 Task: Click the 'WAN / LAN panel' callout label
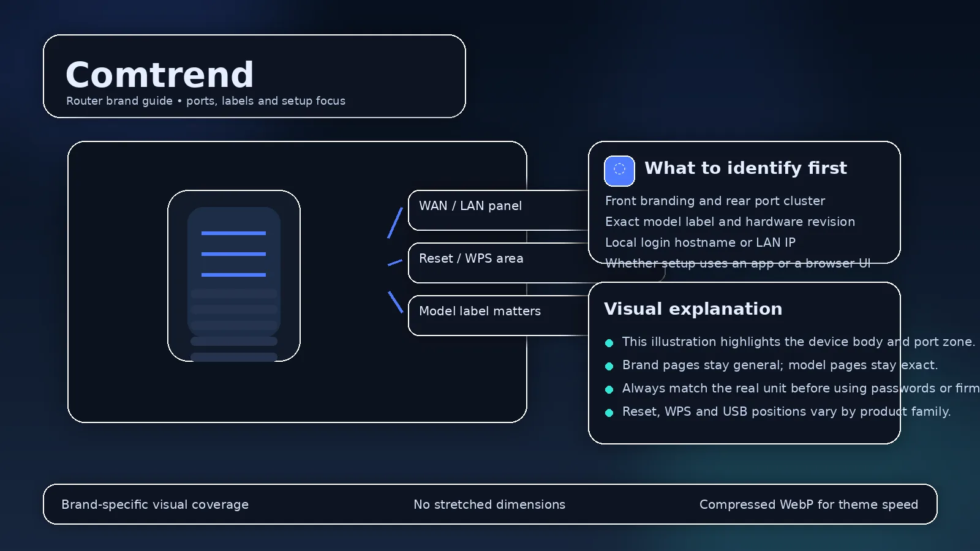coord(470,206)
